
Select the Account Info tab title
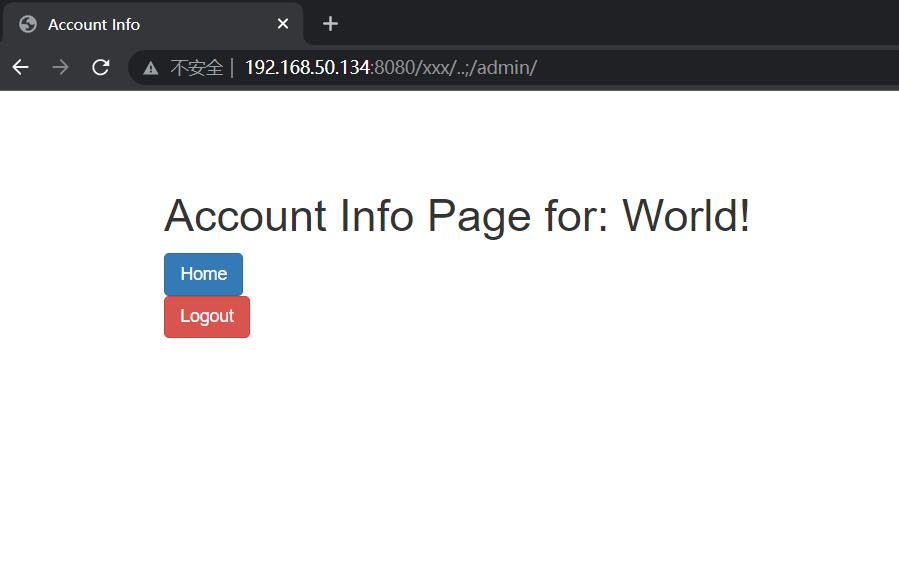tap(94, 25)
